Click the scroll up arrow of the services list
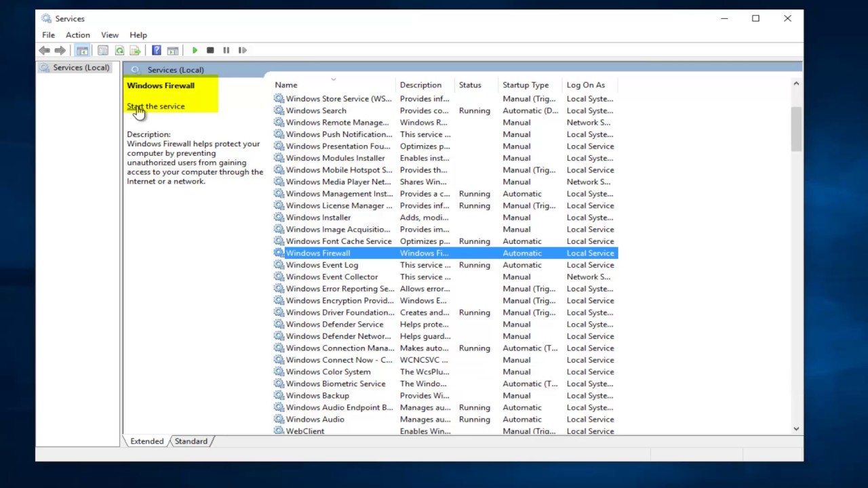Image resolution: width=868 pixels, height=488 pixels. 796,83
